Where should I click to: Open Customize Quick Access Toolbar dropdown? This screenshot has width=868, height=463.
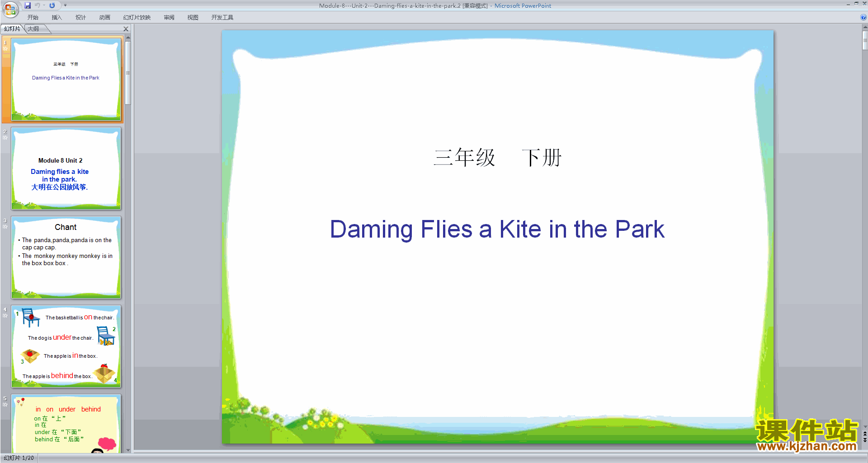[65, 5]
